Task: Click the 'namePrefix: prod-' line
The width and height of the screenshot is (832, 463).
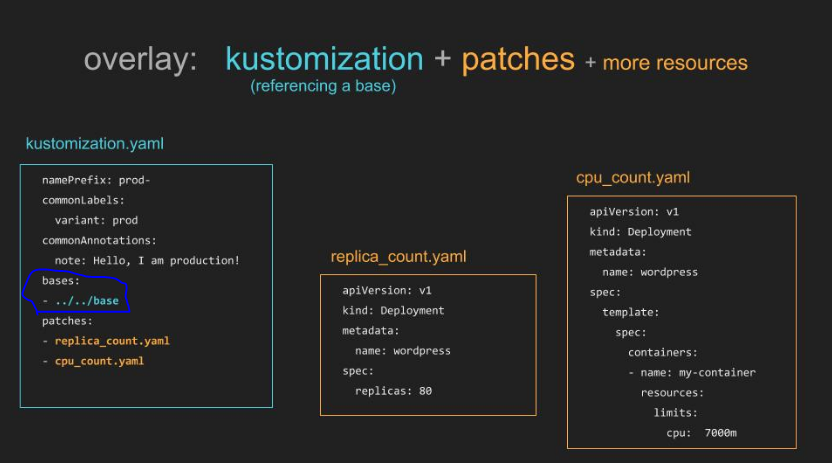Action: tap(96, 180)
